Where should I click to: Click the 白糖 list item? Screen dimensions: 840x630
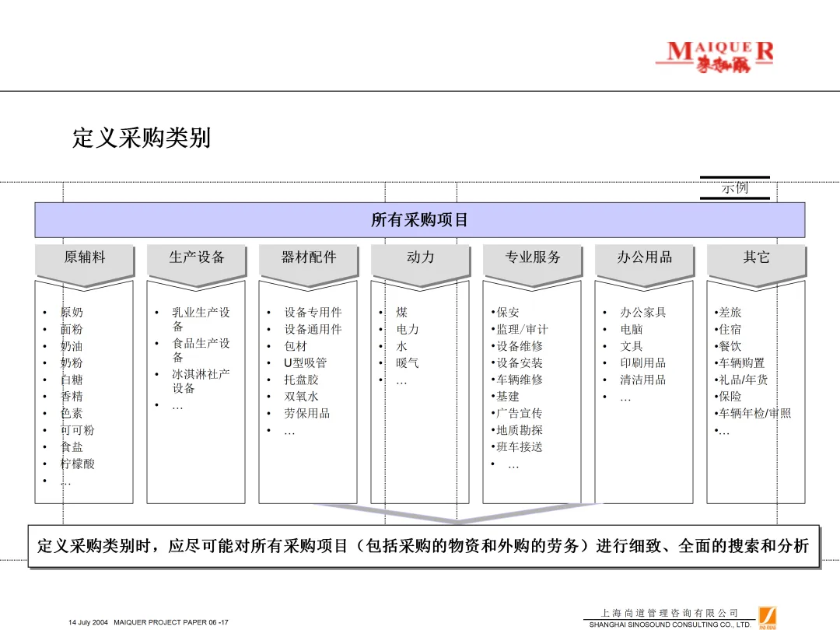[x=72, y=380]
